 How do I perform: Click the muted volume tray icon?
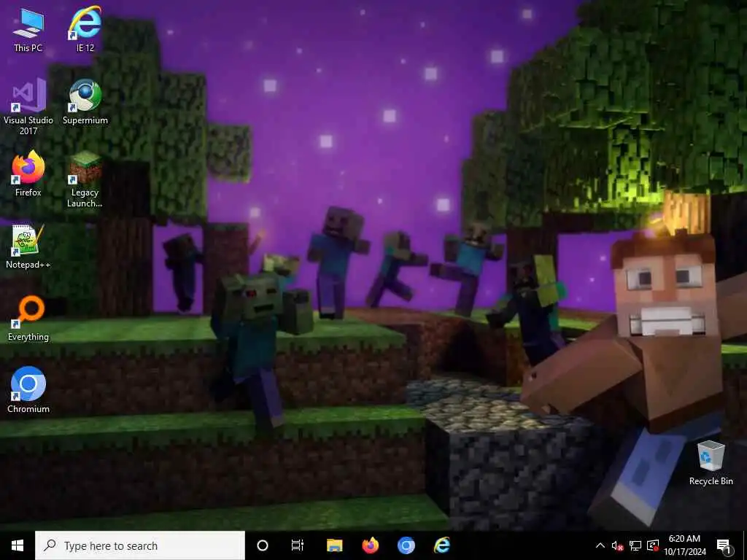(617, 545)
